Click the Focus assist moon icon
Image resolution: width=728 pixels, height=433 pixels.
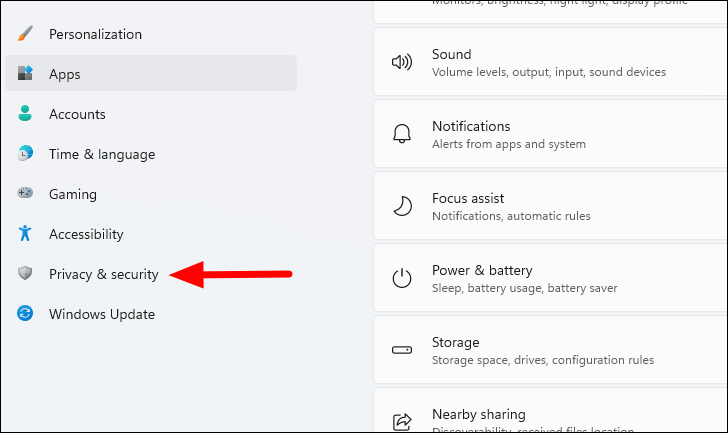pos(402,206)
